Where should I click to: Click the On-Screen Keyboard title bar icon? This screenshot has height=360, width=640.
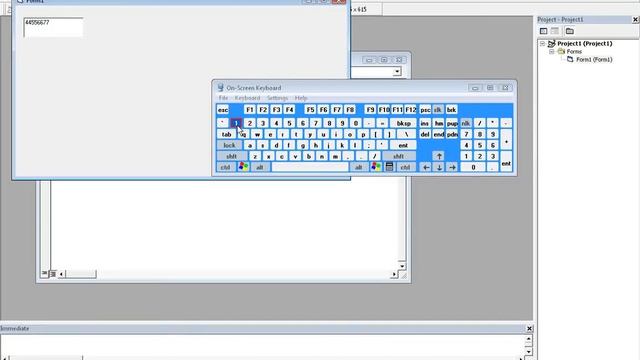[220, 87]
